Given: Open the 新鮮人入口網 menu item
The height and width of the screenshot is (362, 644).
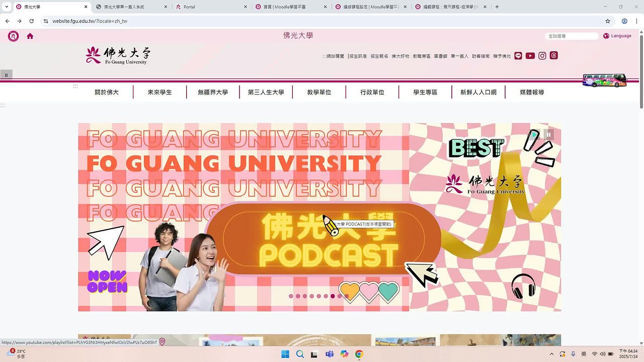Looking at the screenshot, I should [478, 92].
